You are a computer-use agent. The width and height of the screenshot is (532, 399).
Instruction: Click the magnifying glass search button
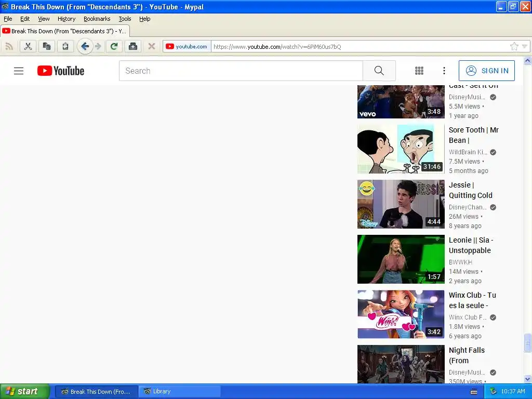coord(379,71)
